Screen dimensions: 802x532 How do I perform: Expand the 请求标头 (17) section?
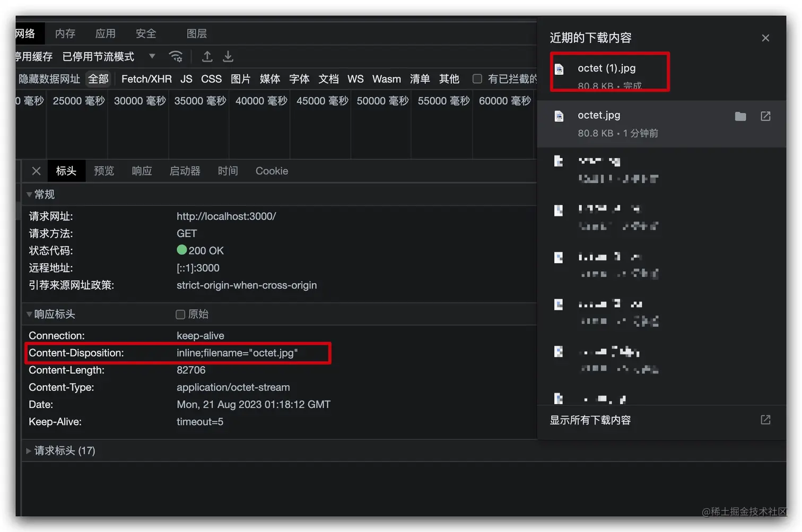(28, 450)
